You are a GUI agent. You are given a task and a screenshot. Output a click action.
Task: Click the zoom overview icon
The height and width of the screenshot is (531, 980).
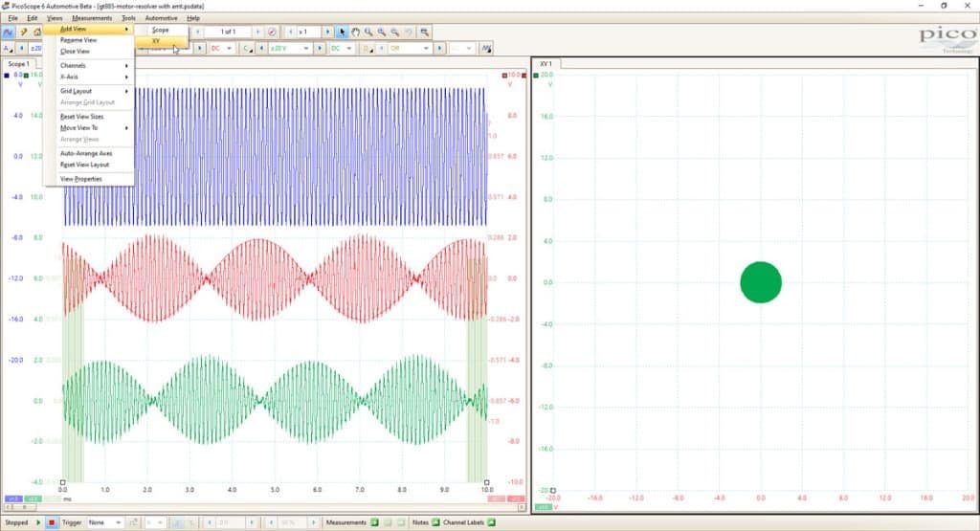tap(424, 32)
